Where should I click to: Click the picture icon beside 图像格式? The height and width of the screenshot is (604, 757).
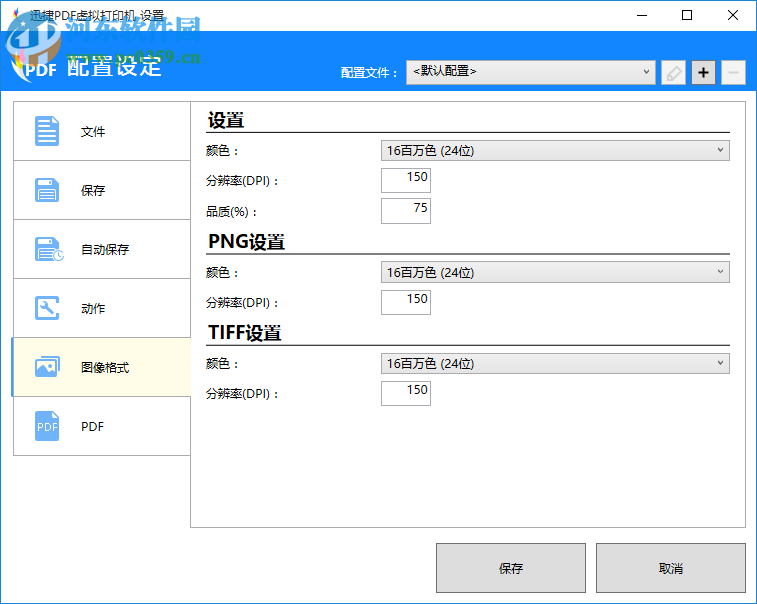pyautogui.click(x=47, y=367)
